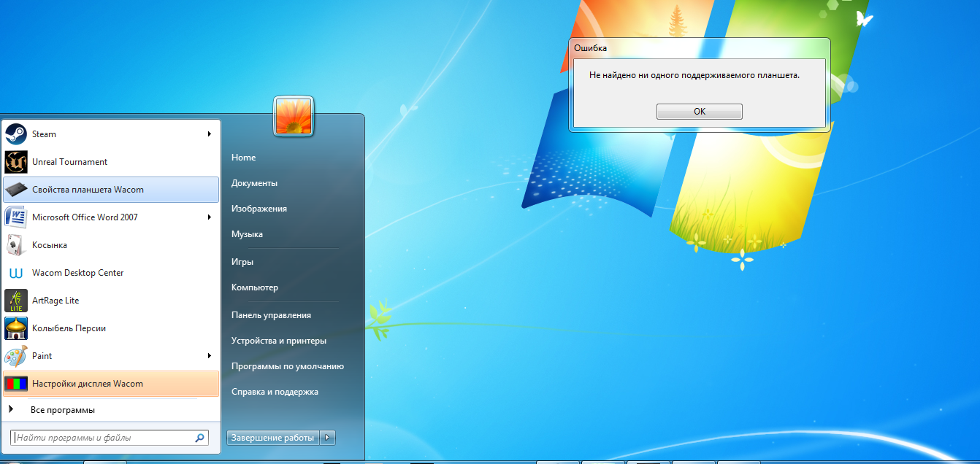Click the Microsoft Office Word 2007 icon
980x464 pixels.
pos(16,217)
